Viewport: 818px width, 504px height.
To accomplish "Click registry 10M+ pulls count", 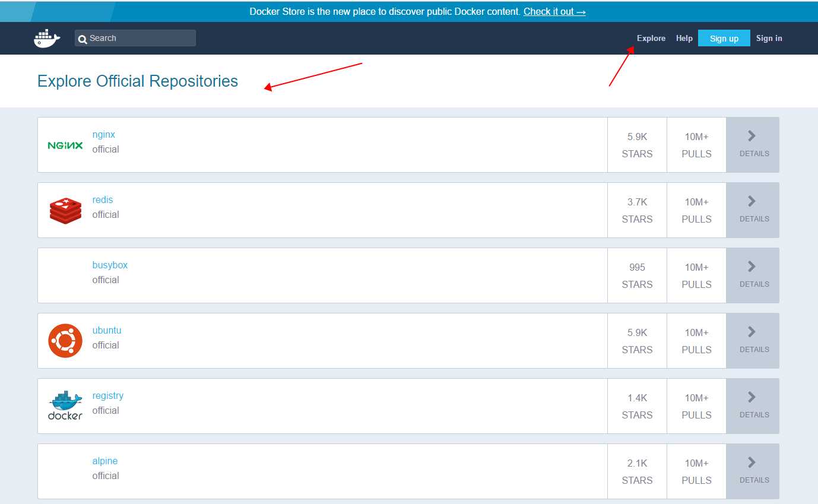I will point(696,398).
